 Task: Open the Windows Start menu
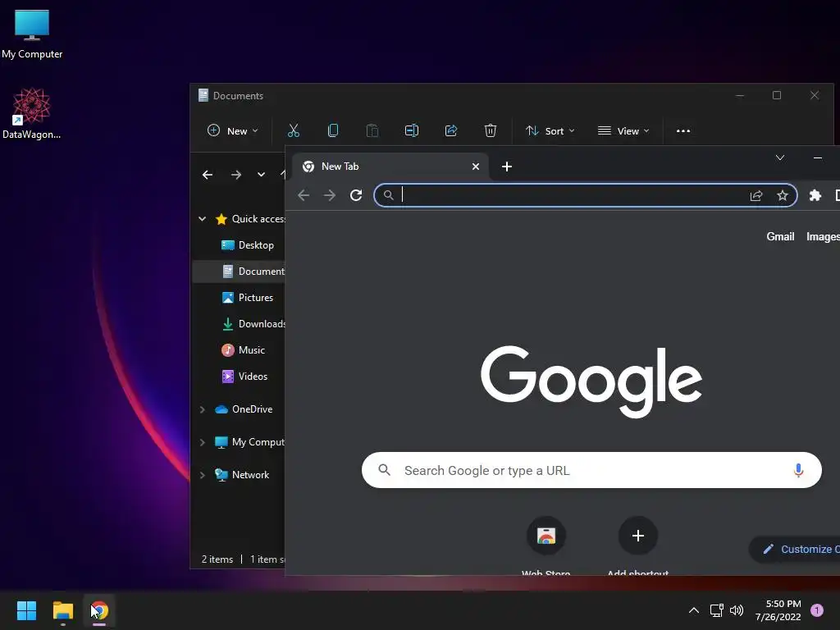click(26, 610)
